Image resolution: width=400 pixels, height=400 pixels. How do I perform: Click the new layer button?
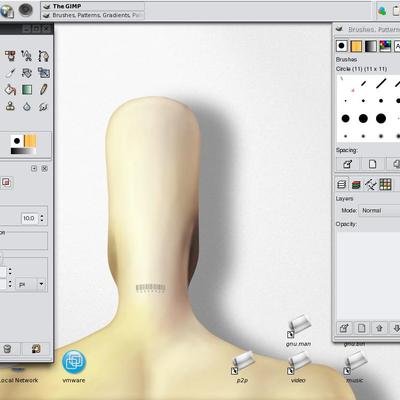(361, 328)
